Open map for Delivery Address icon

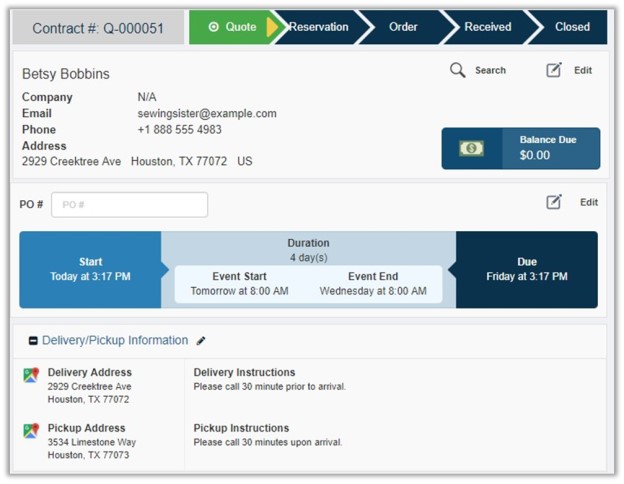31,375
